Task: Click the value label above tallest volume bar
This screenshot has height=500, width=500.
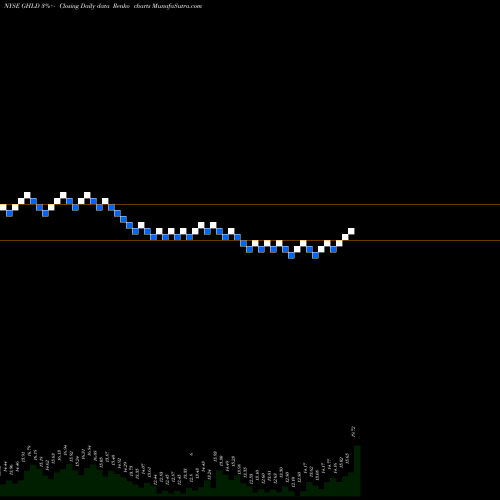Action: coord(354,431)
